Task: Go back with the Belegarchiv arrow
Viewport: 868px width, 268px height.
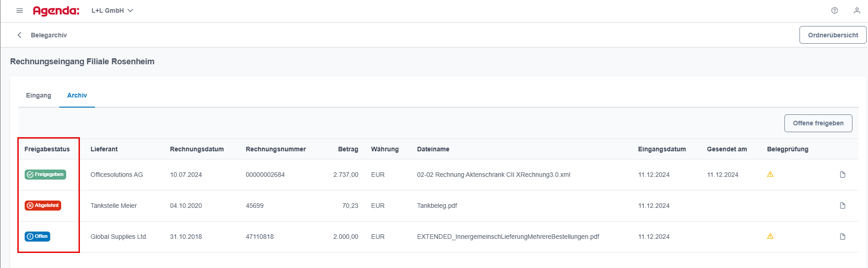Action: pyautogui.click(x=19, y=35)
